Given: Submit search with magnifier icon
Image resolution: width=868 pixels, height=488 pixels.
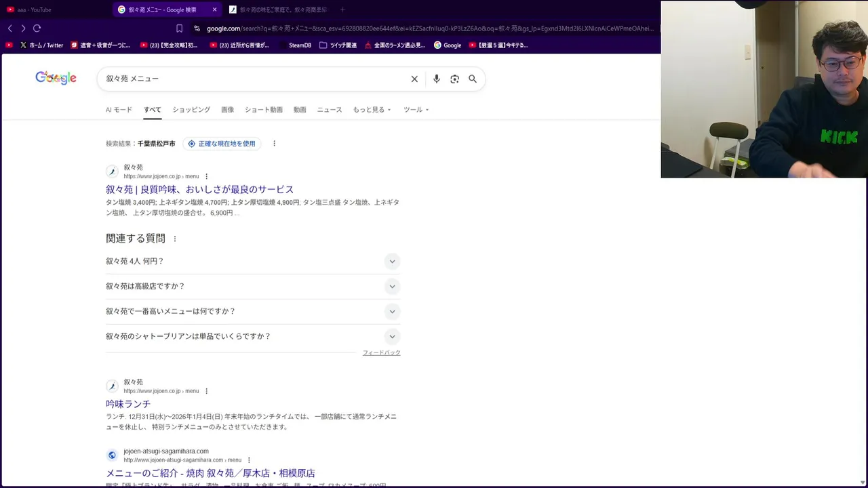Looking at the screenshot, I should (473, 79).
